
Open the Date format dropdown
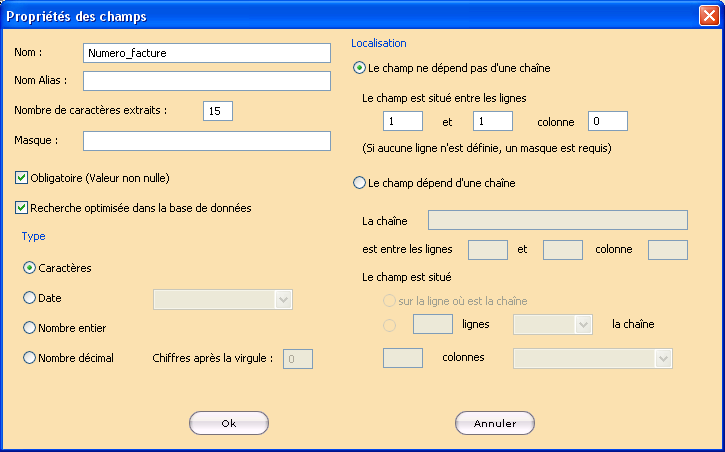coord(222,299)
